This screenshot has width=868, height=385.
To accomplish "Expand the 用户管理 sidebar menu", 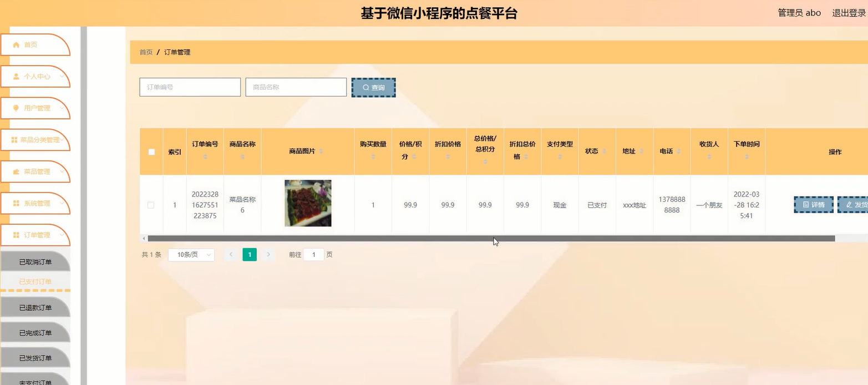I will point(35,108).
